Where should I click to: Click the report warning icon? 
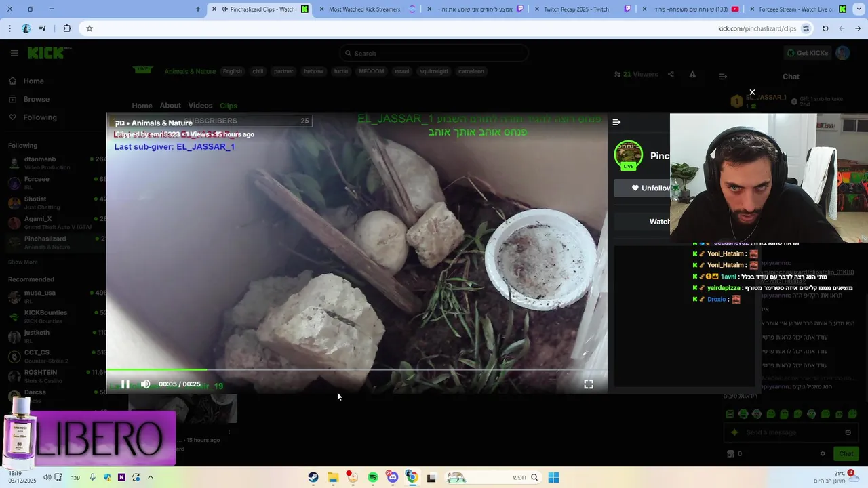[x=692, y=75]
